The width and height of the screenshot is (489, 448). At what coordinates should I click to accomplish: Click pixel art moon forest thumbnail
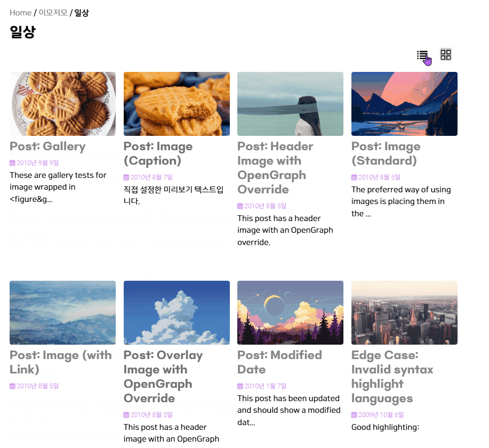[290, 313]
